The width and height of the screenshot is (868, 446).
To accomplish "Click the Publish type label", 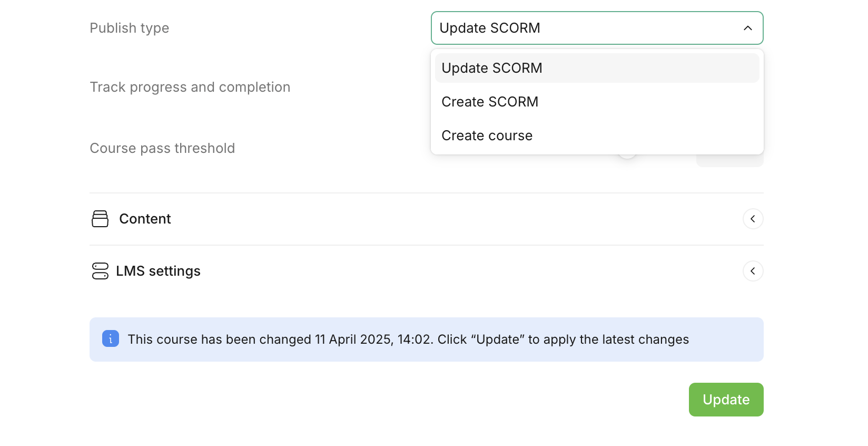I will (129, 28).
